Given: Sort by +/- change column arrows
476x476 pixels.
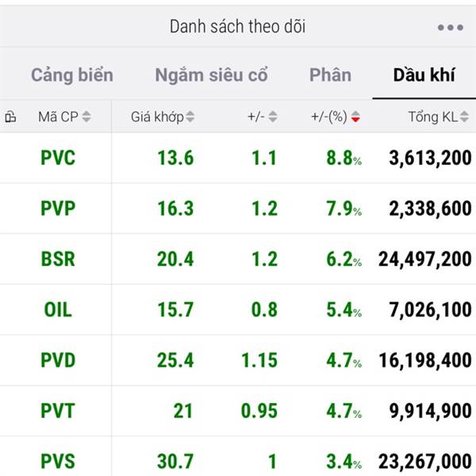Looking at the screenshot, I should [273, 117].
